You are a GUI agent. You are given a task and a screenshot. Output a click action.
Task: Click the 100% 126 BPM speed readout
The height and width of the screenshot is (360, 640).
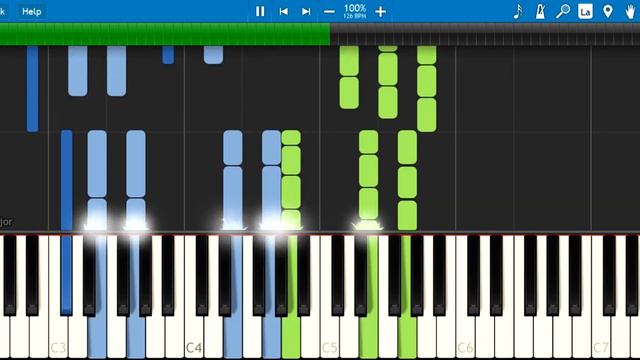pos(355,11)
